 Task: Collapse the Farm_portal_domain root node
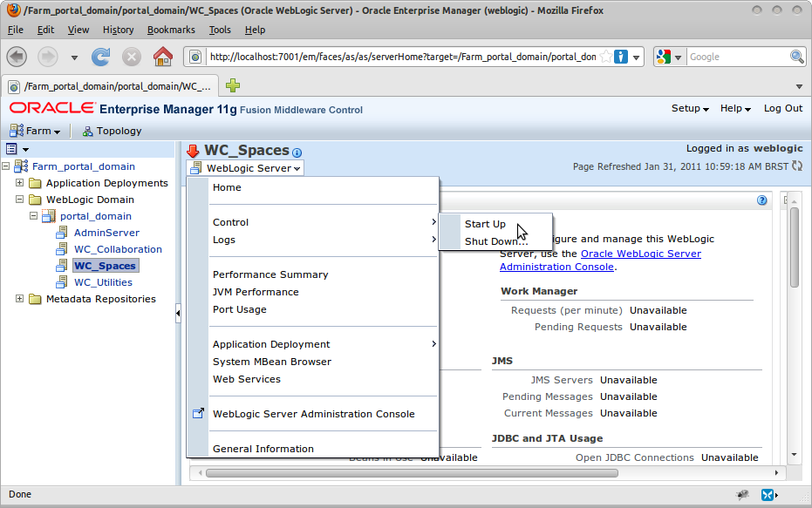[x=6, y=166]
